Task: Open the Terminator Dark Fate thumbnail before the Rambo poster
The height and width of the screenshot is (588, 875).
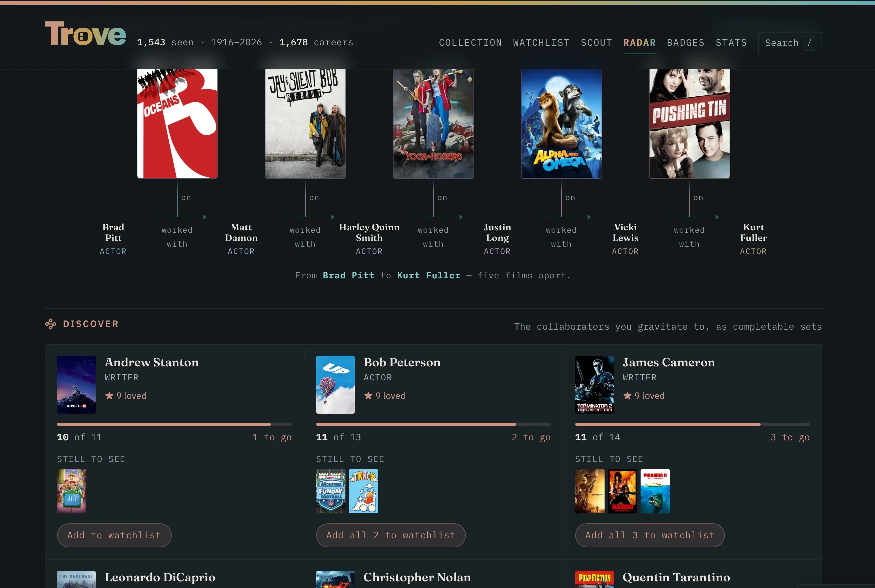Action: tap(590, 491)
